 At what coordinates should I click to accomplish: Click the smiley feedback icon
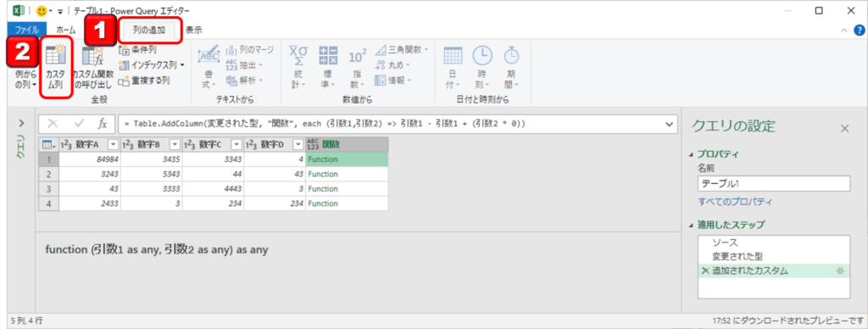tap(42, 10)
